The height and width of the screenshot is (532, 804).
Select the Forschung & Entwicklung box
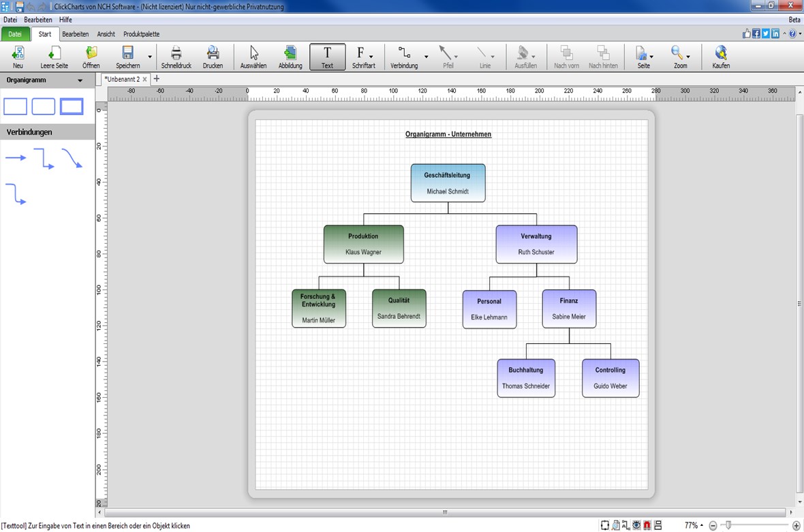point(318,309)
